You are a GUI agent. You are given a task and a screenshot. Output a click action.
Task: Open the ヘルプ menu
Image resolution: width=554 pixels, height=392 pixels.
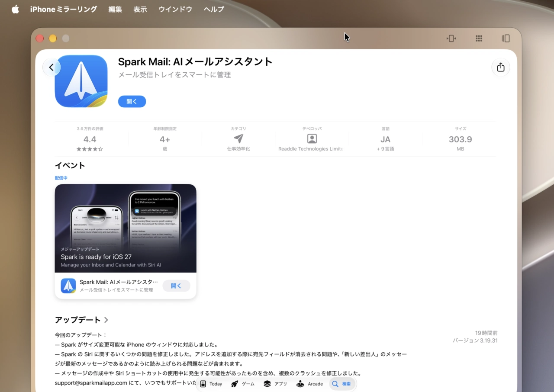pyautogui.click(x=214, y=9)
